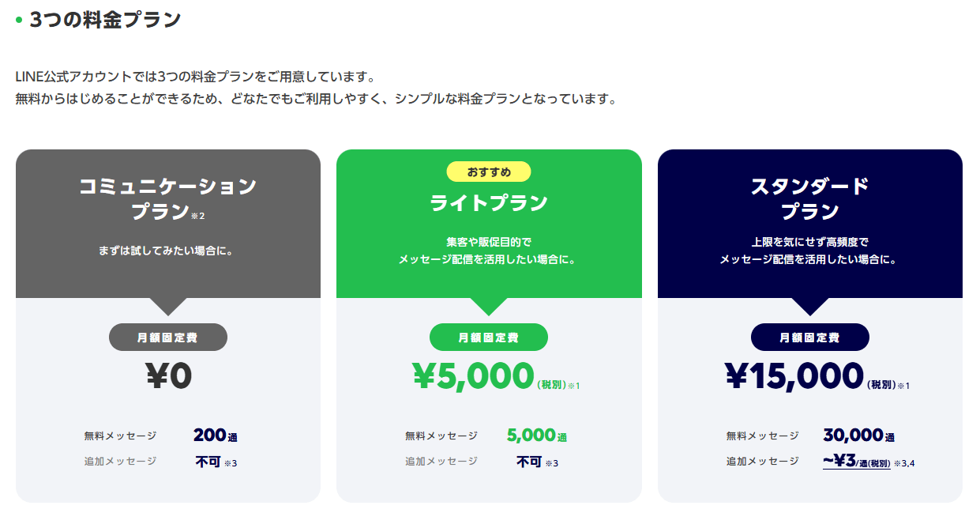Viewport: 980px width, 513px height.
Task: Click the ¥15,000 monthly price
Action: (x=794, y=376)
